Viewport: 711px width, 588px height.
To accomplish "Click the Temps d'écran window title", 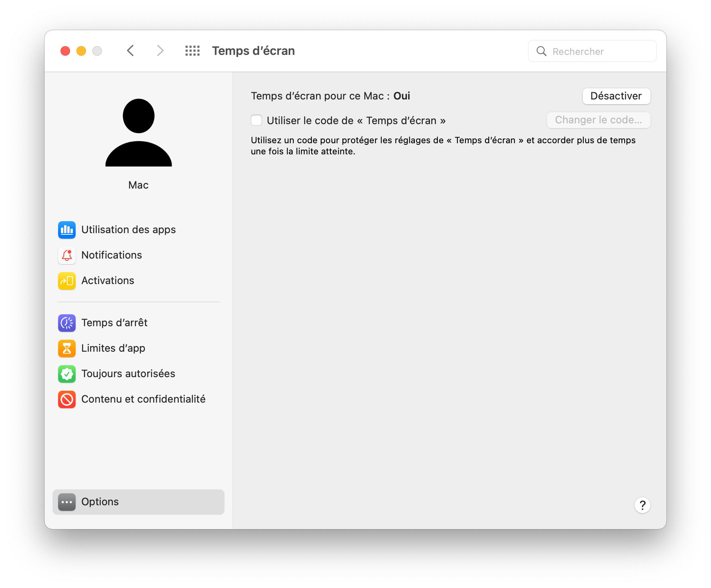I will (x=254, y=51).
